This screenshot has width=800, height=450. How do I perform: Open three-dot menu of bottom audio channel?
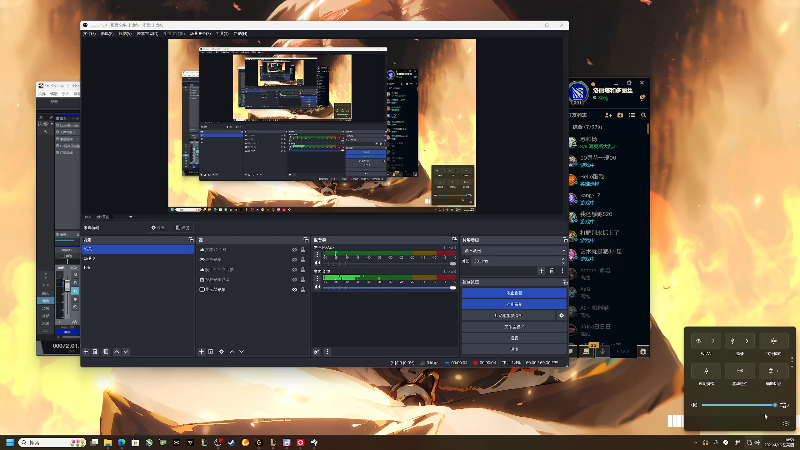point(317,279)
